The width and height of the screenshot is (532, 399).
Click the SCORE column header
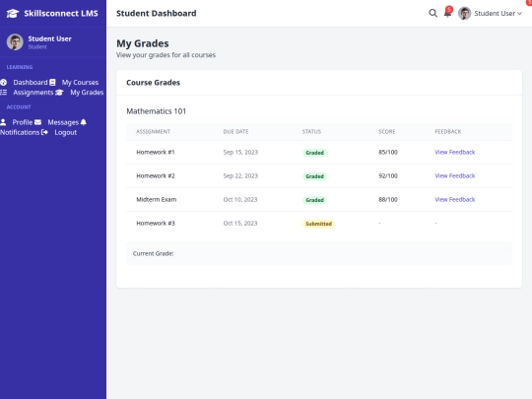click(x=387, y=132)
